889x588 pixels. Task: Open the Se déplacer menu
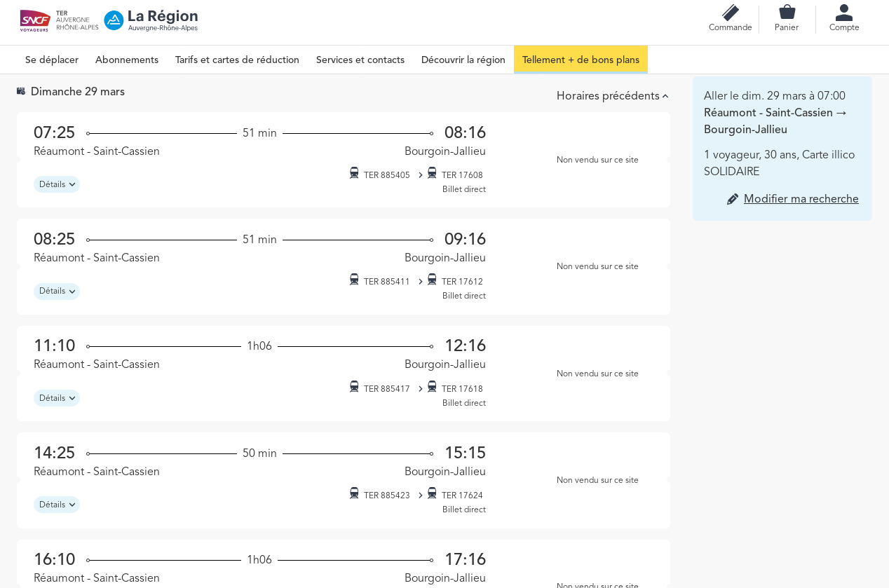(x=52, y=60)
